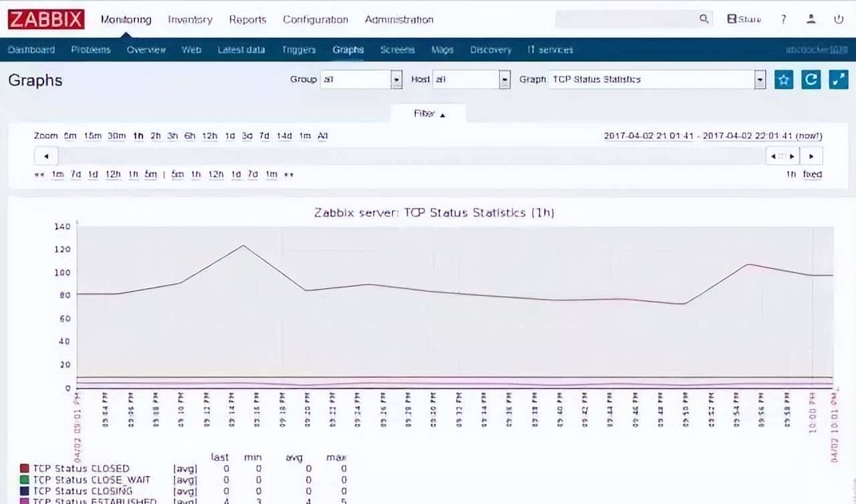Toggle the fixed time period mode
This screenshot has height=504, width=856.
[812, 174]
